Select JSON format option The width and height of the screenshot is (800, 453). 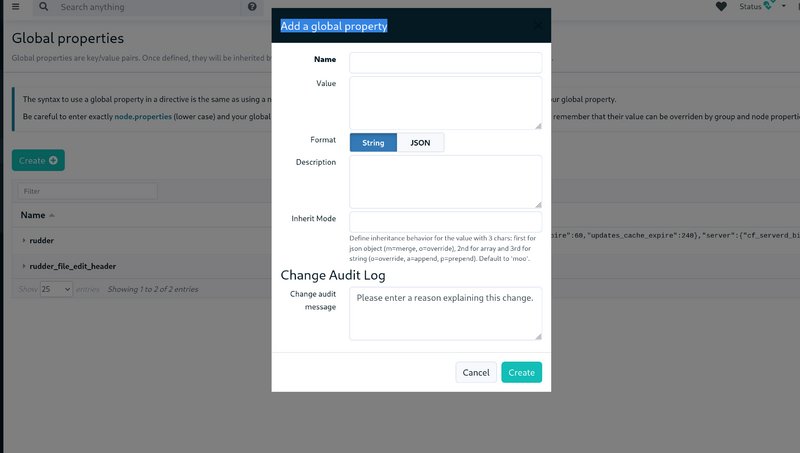coord(420,142)
